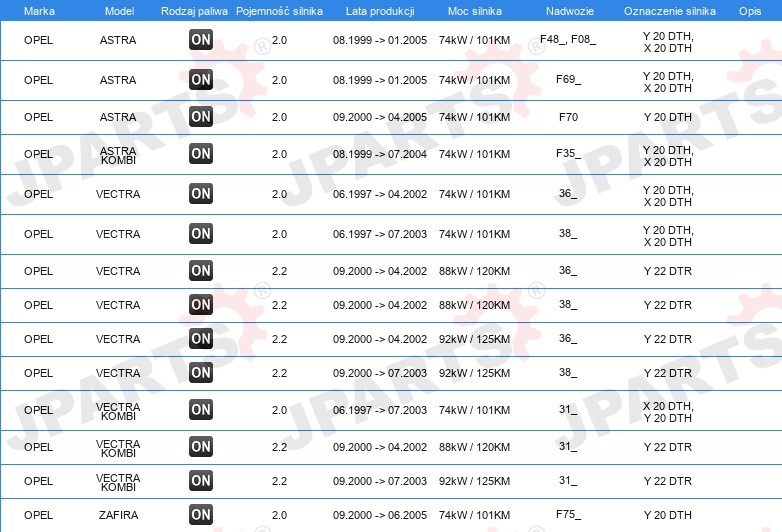Click the ON fuel badge in the ASTRA F48_, F08_ row
782x532 pixels.
[x=201, y=40]
